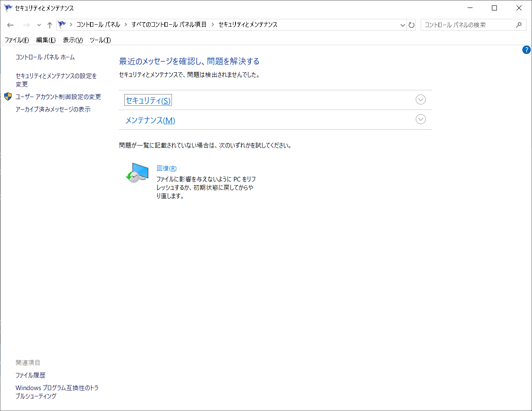Click the UAC shield icon next to ユーザー アカウント制御設定の変更

[x=7, y=96]
